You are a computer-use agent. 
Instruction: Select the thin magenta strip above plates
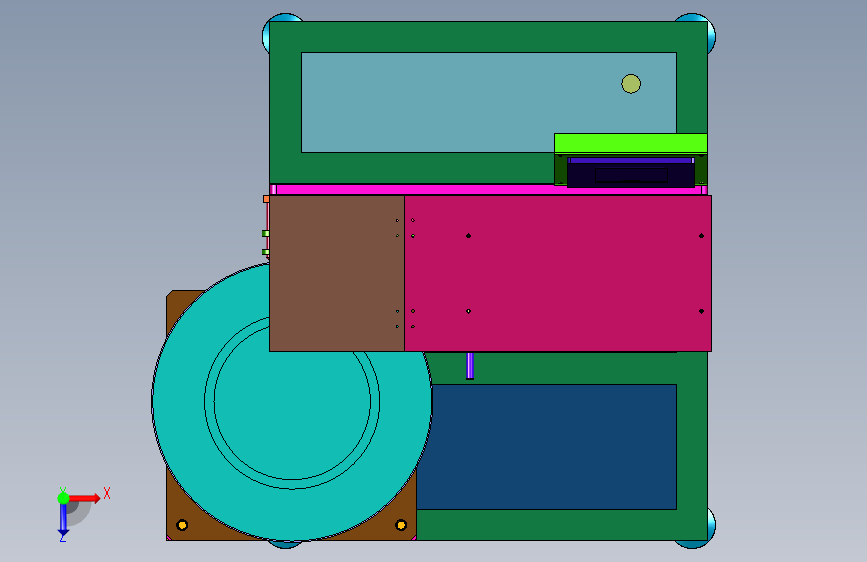point(489,190)
